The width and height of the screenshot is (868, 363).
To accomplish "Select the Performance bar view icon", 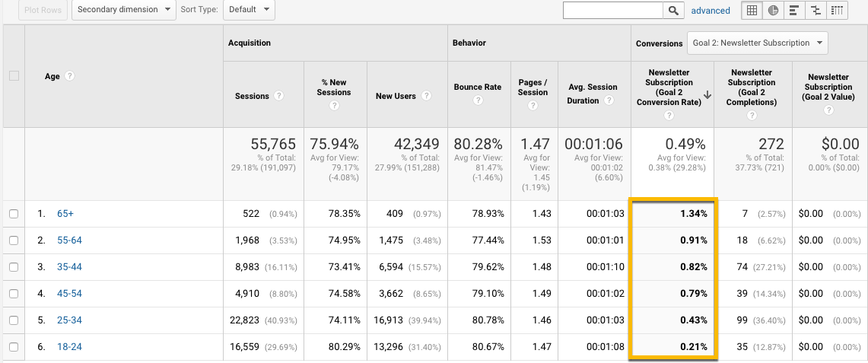I will coord(794,10).
